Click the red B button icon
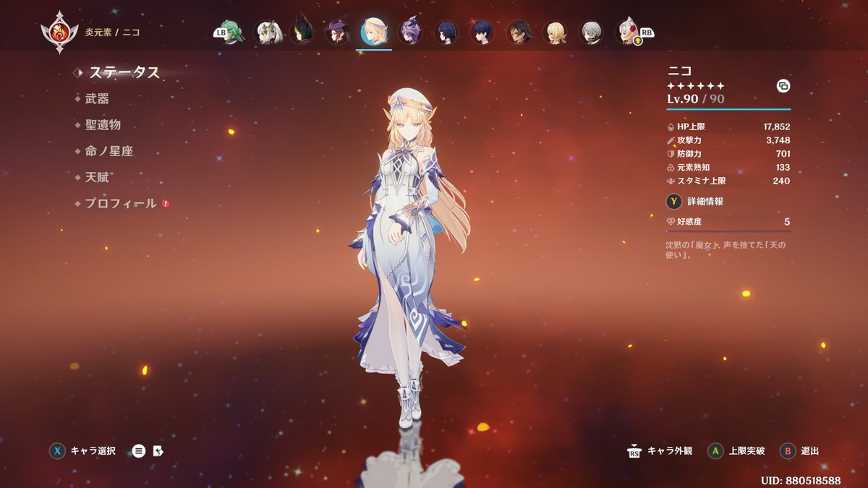 point(788,451)
